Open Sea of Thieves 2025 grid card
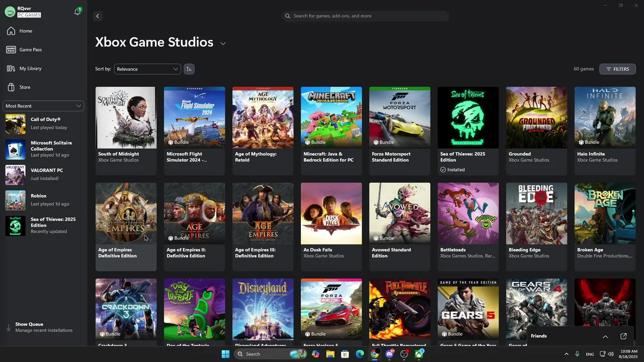This screenshot has height=362, width=644. (x=468, y=131)
